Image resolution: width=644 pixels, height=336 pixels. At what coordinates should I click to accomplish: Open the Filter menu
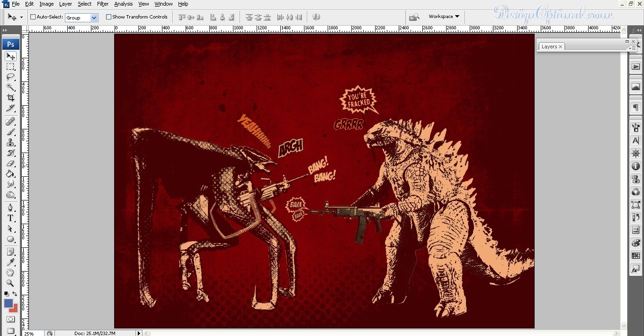pos(103,4)
